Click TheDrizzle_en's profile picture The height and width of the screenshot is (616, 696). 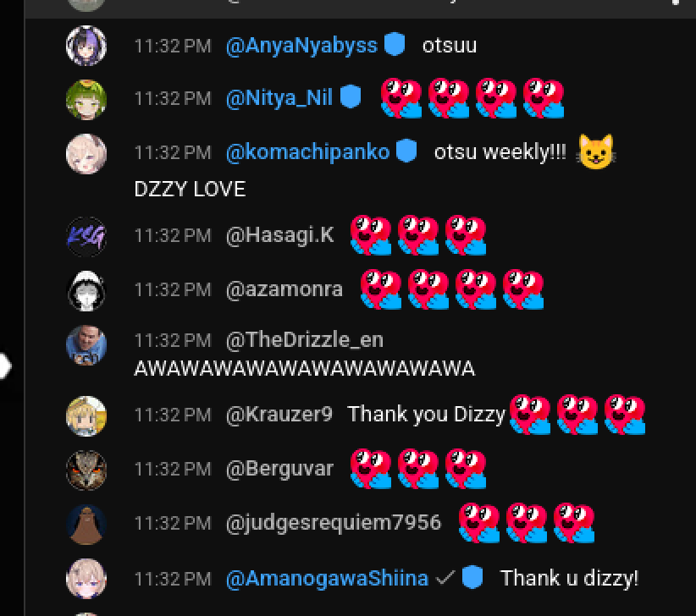86,345
